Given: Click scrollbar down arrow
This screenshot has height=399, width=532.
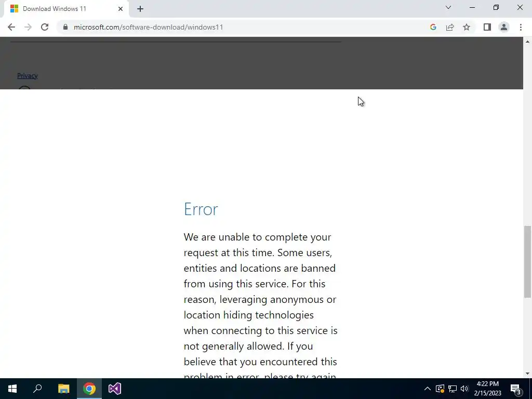Looking at the screenshot, I should coord(527,374).
